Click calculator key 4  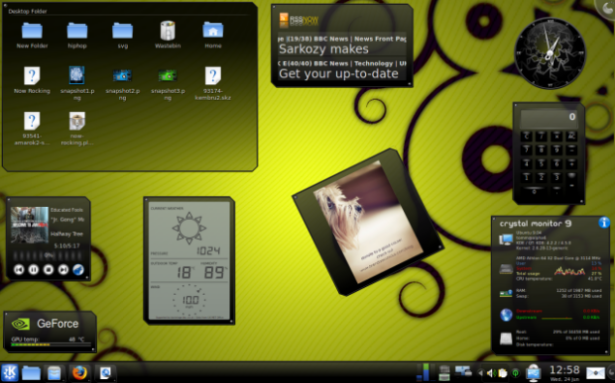tap(527, 164)
